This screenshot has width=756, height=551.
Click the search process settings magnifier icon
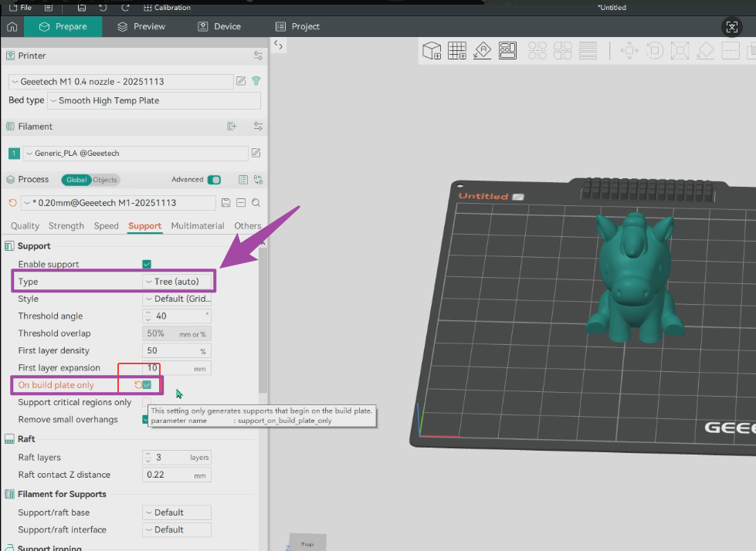tap(256, 203)
